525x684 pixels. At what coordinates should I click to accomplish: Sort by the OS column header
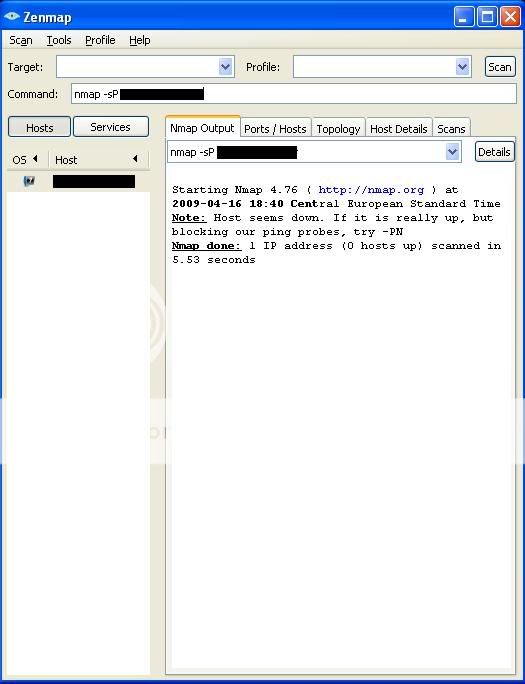[27, 160]
